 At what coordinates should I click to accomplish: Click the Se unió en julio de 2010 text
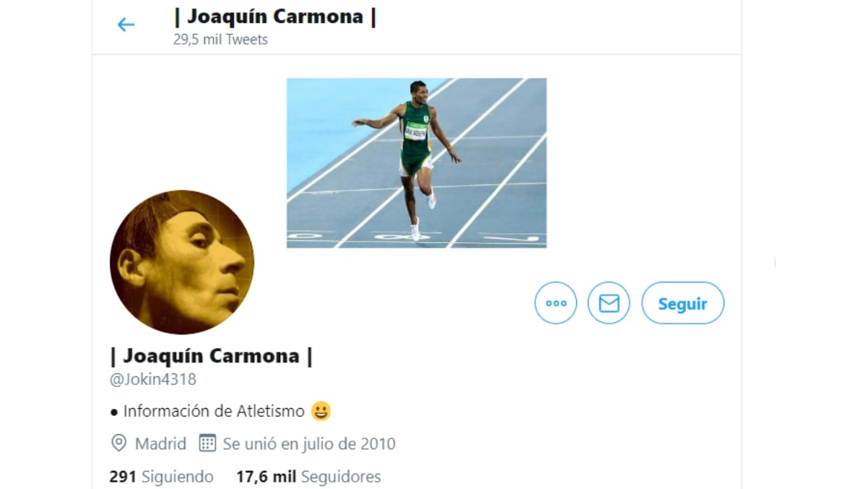point(309,443)
